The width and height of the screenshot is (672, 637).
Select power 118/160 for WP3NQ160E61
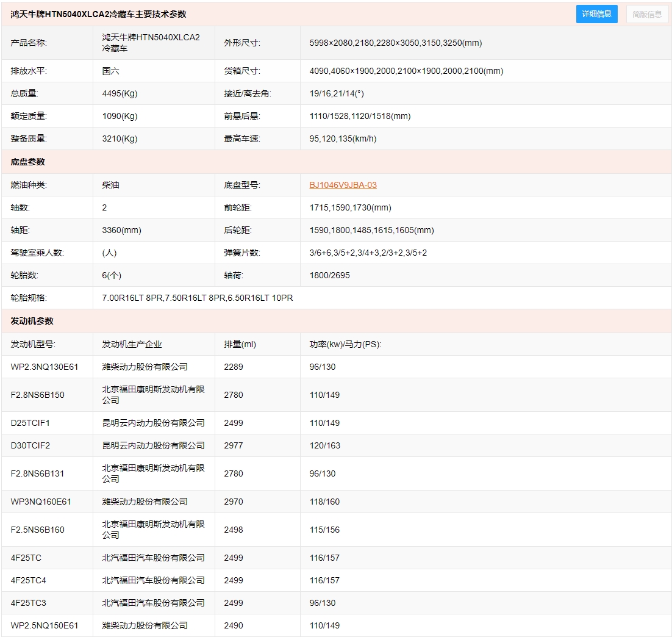tap(324, 502)
